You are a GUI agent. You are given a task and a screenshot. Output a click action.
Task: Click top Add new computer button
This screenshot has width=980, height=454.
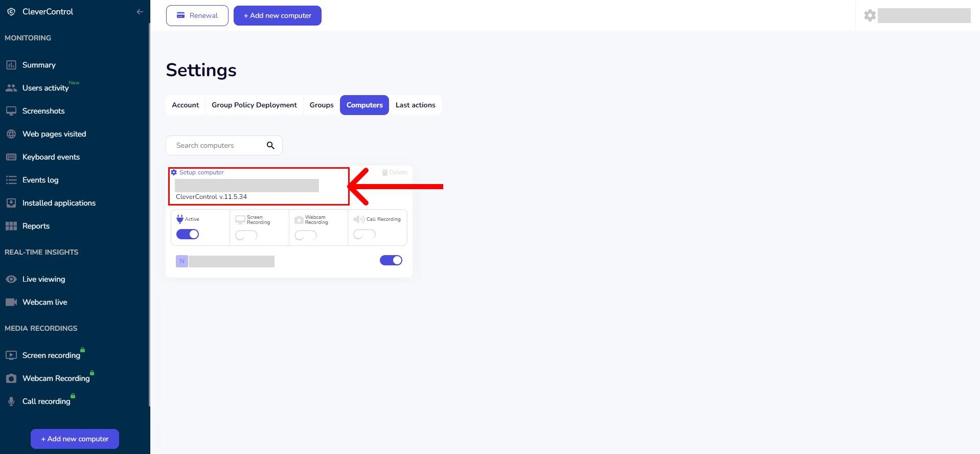[x=278, y=16]
